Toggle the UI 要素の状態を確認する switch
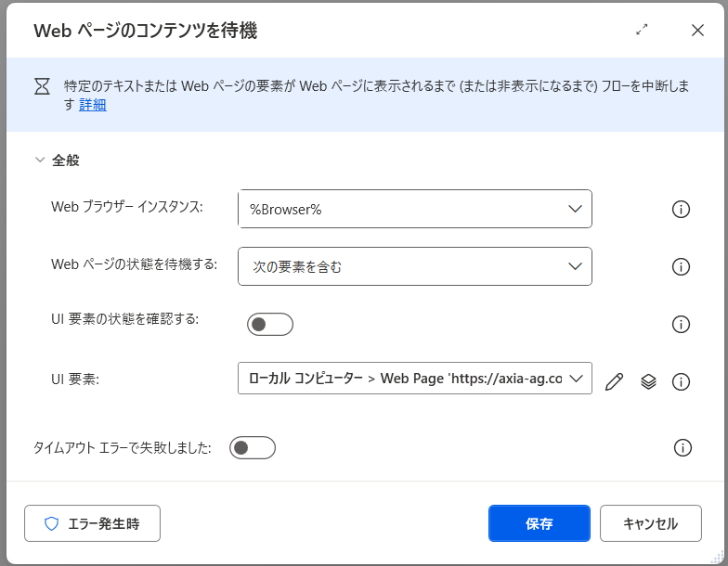This screenshot has width=728, height=566. pyautogui.click(x=270, y=324)
